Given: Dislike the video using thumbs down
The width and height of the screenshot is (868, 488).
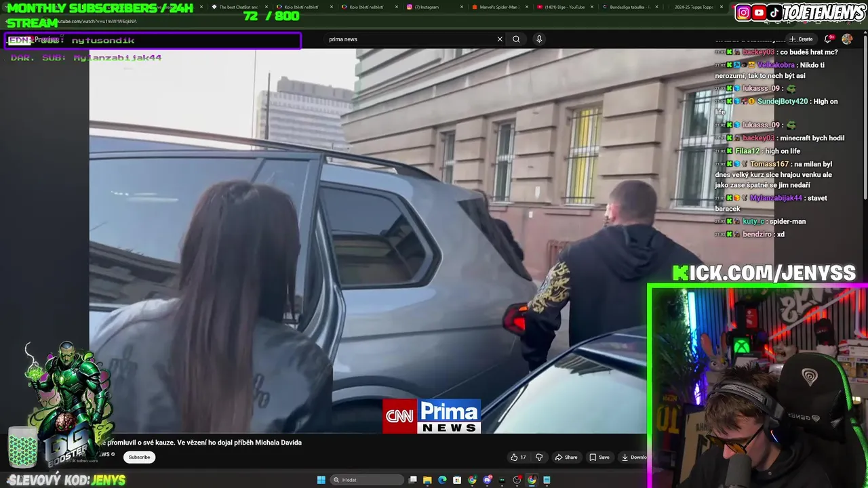Looking at the screenshot, I should [x=539, y=457].
